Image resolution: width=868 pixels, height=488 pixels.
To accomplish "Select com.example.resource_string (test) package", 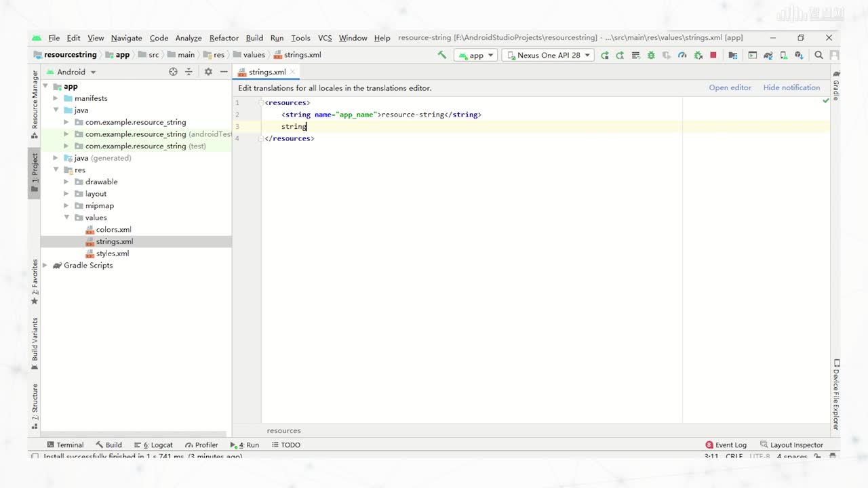I will pos(145,146).
